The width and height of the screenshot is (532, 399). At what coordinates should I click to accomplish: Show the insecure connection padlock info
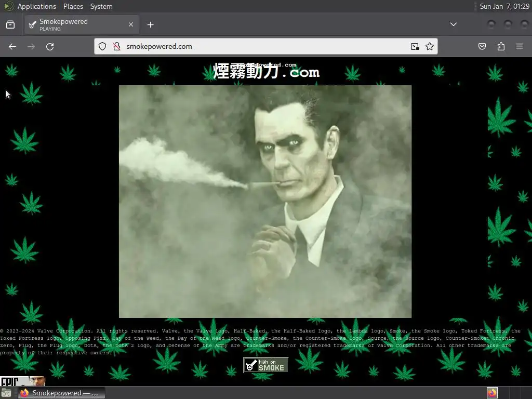117,46
